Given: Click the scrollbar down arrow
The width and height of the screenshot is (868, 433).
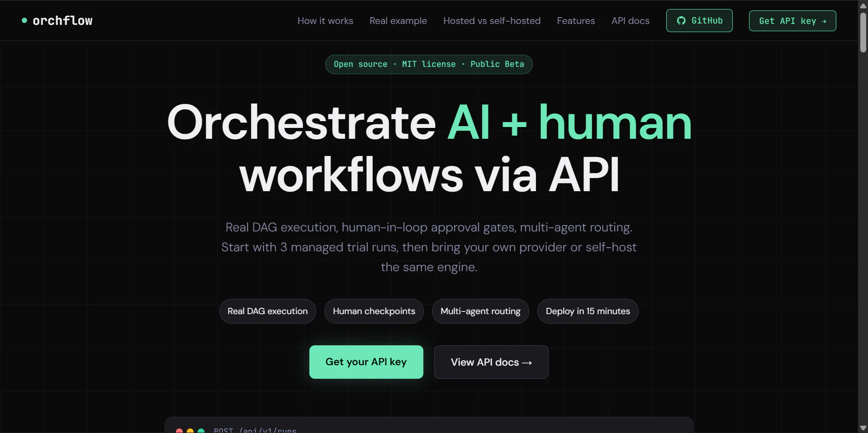Looking at the screenshot, I should tap(863, 428).
